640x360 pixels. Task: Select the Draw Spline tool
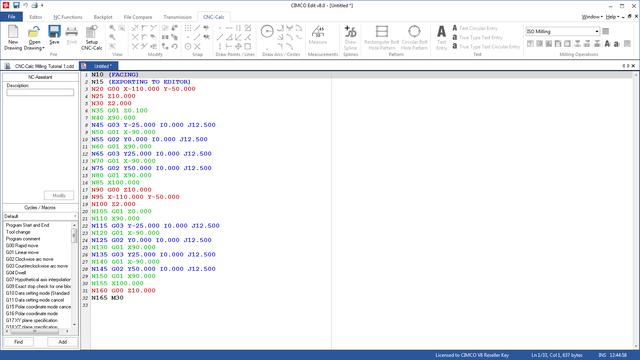coord(350,37)
